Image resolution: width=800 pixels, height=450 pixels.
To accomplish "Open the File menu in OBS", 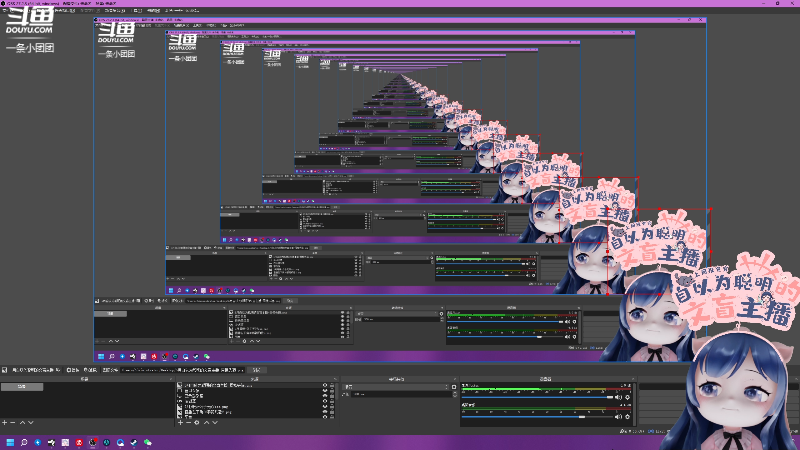I will pos(5,10).
